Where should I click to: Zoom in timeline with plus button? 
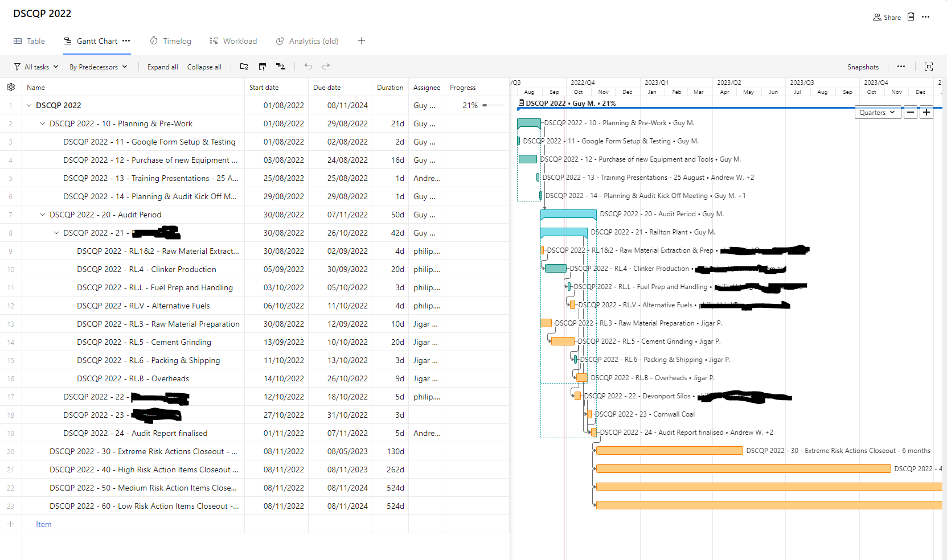tap(926, 112)
